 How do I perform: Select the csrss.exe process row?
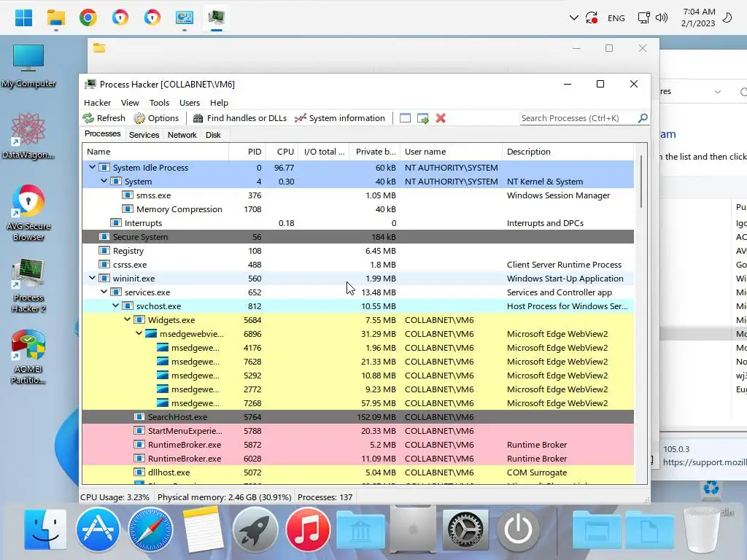(x=357, y=264)
